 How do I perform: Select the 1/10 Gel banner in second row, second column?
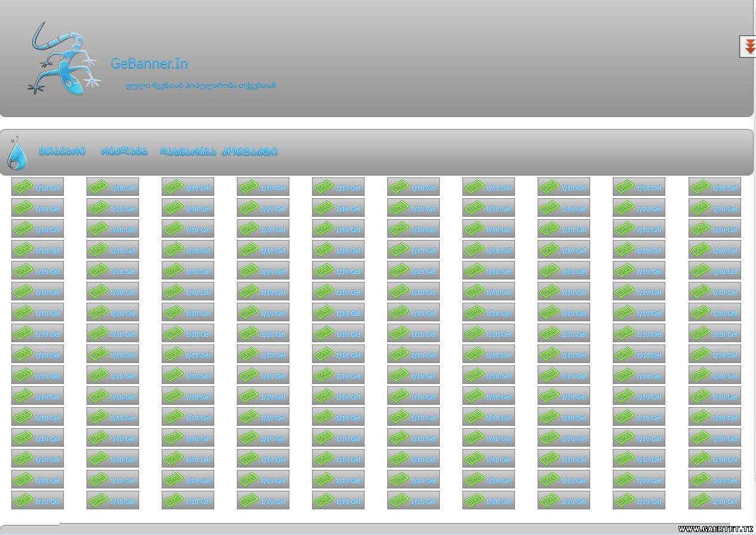[113, 208]
